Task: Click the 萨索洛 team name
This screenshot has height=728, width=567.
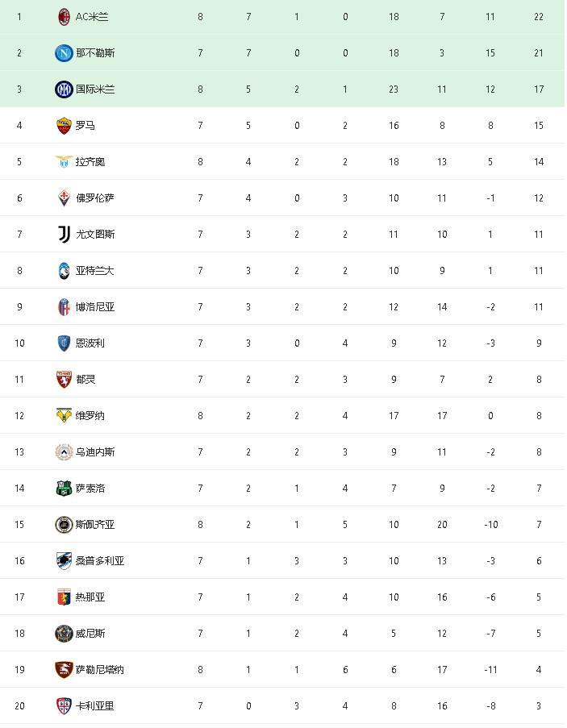Action: pyautogui.click(x=90, y=488)
